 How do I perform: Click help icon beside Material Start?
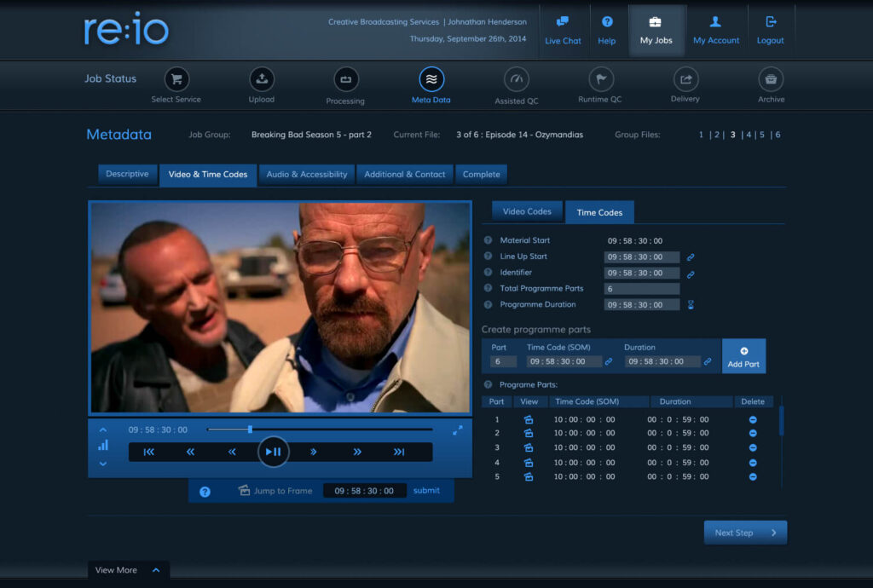click(488, 240)
